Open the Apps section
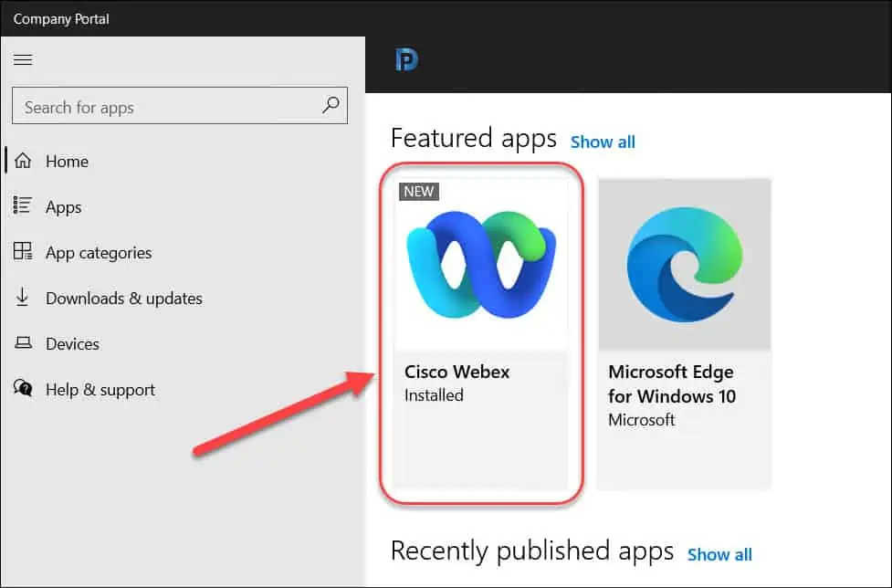Image resolution: width=892 pixels, height=588 pixels. click(64, 207)
